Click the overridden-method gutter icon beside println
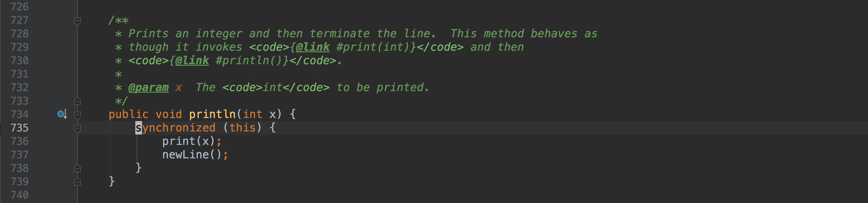 point(62,114)
